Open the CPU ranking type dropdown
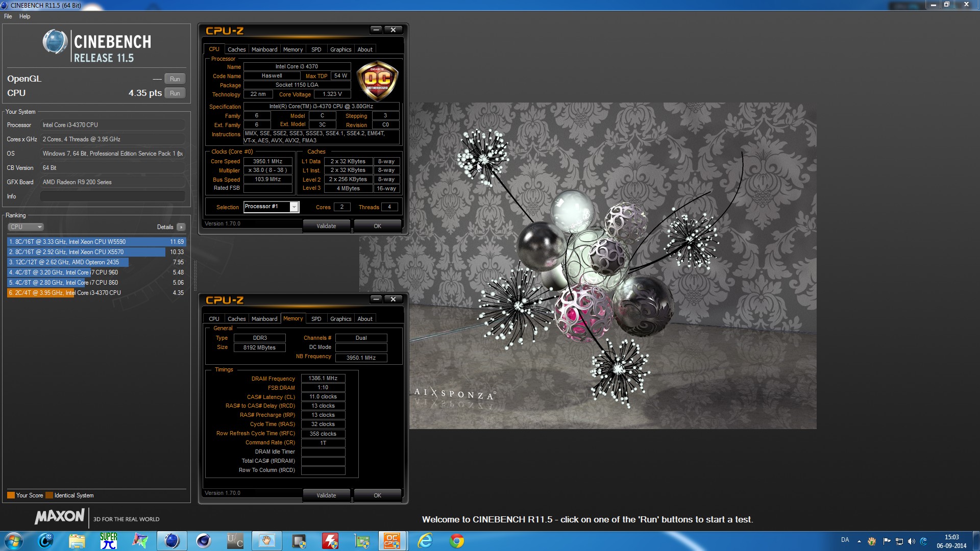Viewport: 980px width, 551px height. click(x=26, y=227)
